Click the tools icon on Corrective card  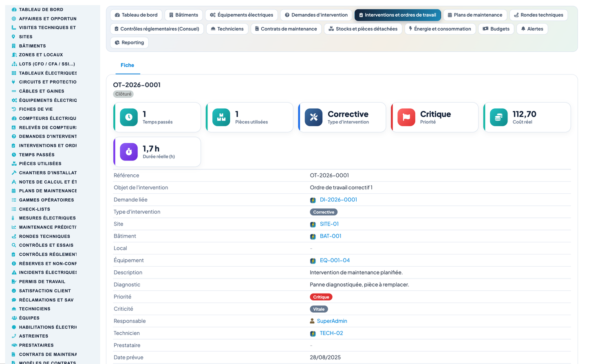point(313,117)
